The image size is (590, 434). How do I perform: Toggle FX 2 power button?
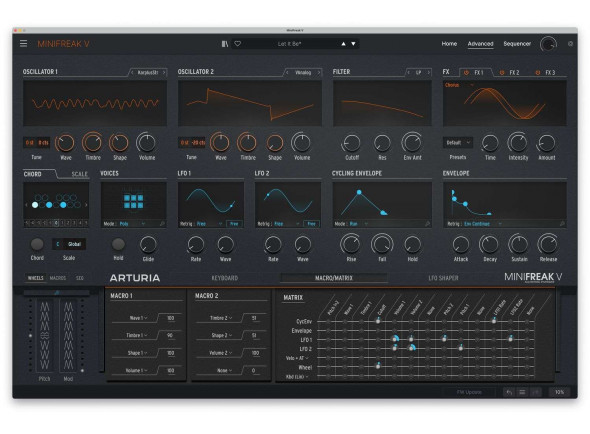pyautogui.click(x=502, y=72)
